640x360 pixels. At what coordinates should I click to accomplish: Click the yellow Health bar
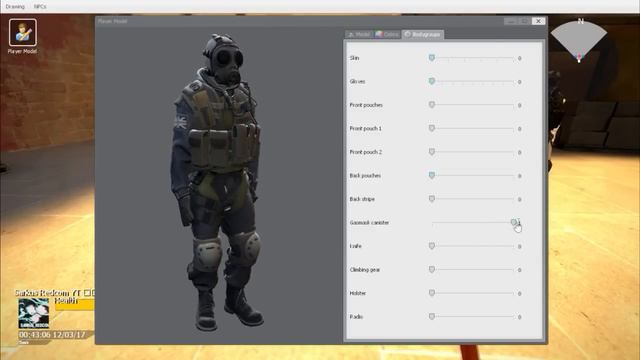[x=75, y=304]
